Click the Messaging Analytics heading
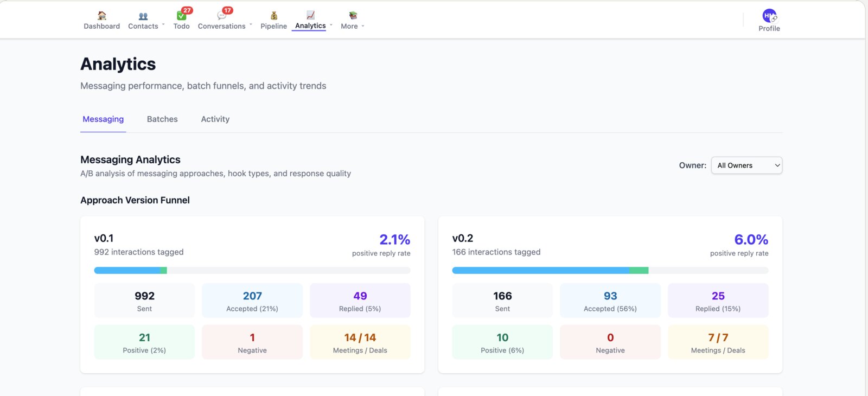Viewport: 868px width, 396px height. [x=130, y=159]
